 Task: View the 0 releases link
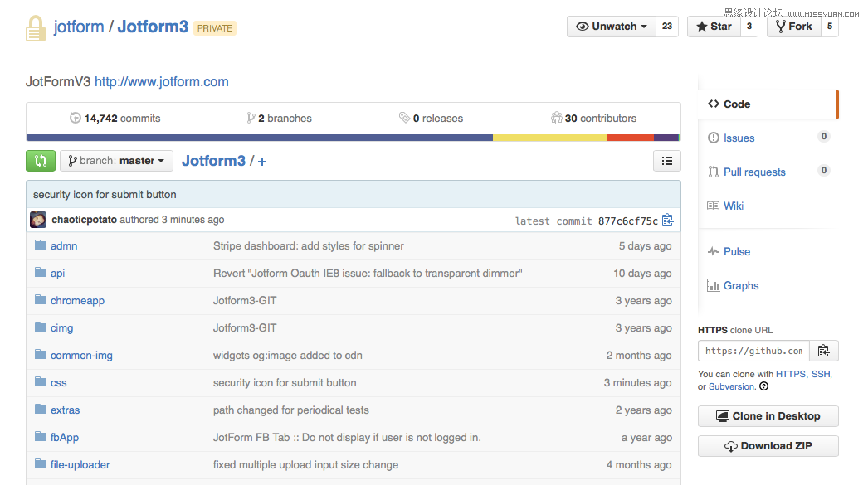432,118
